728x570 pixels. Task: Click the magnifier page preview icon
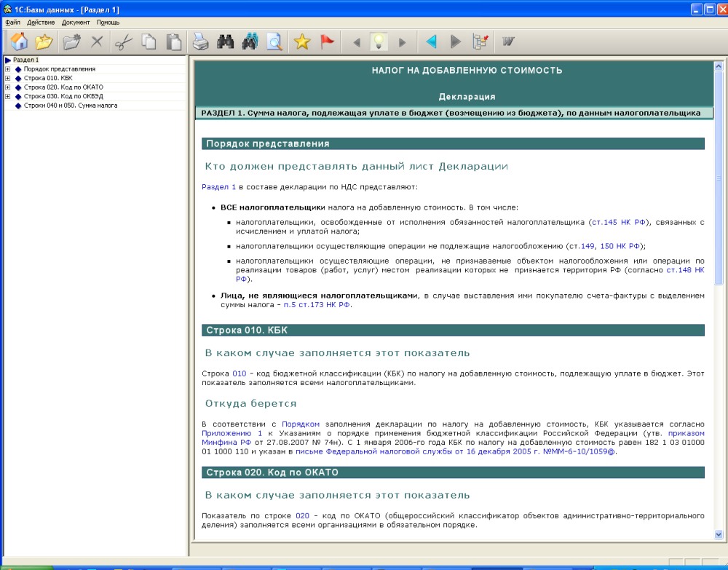(x=274, y=42)
